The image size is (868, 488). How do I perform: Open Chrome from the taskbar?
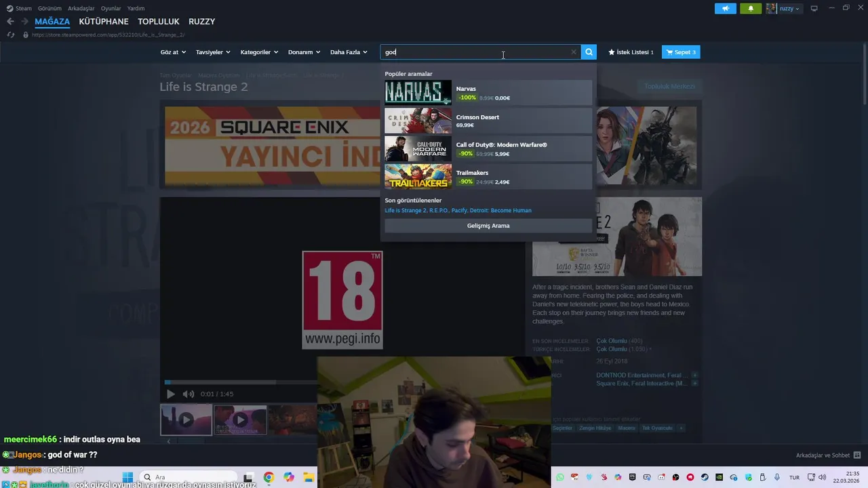(269, 477)
